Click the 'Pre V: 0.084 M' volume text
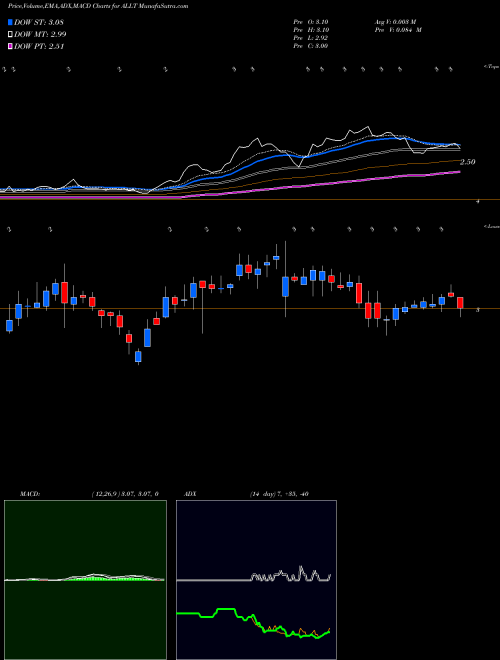500x660 pixels. 398,30
